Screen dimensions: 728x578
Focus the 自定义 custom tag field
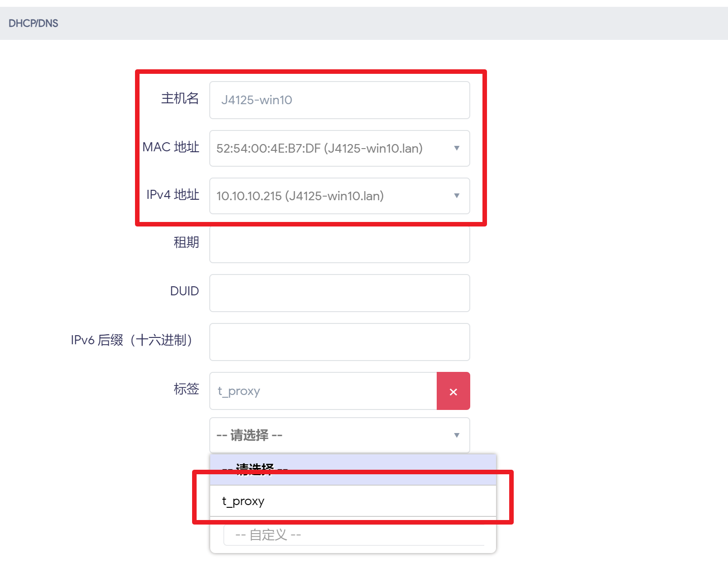354,535
